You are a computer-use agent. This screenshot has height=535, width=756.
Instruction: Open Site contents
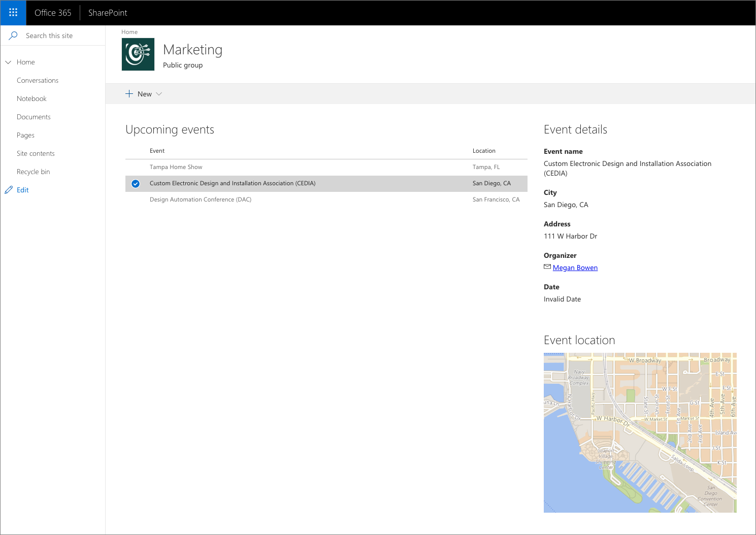tap(36, 153)
